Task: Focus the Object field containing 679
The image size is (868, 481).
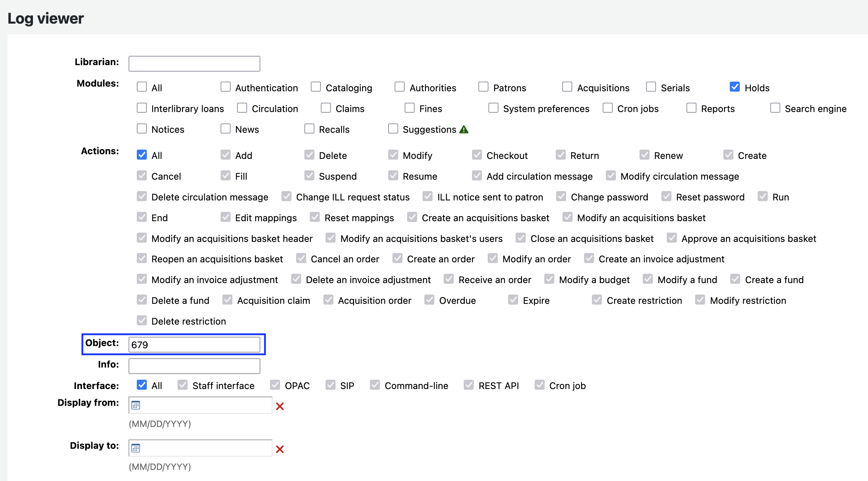Action: point(194,345)
